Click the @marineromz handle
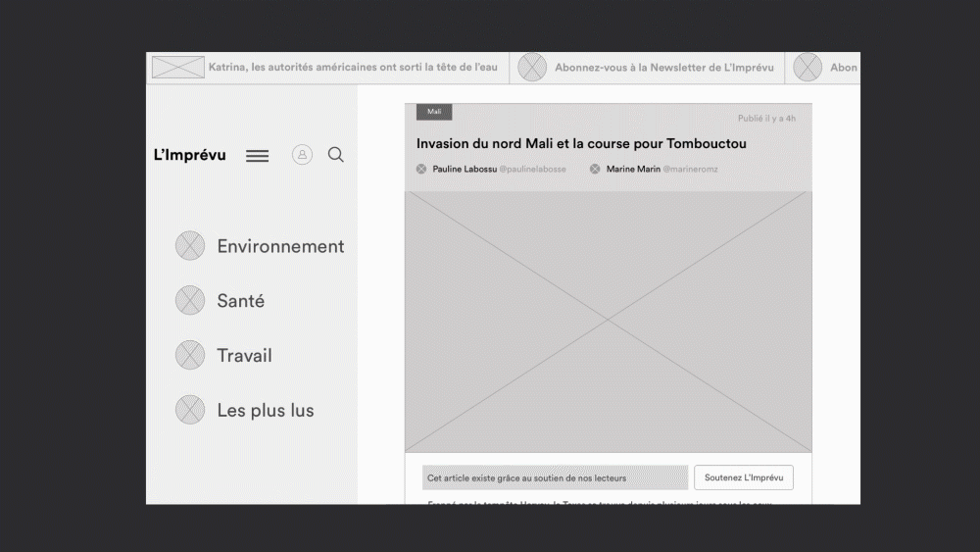980x552 pixels. [690, 169]
